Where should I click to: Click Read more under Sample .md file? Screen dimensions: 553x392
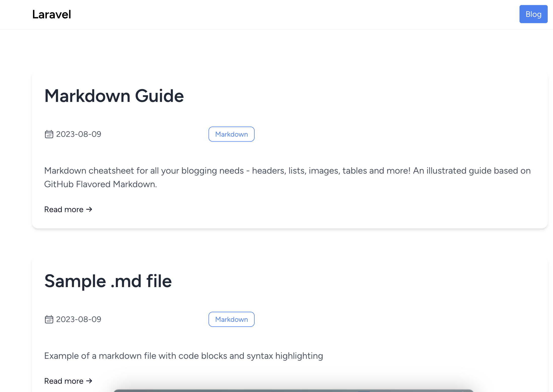(64, 381)
